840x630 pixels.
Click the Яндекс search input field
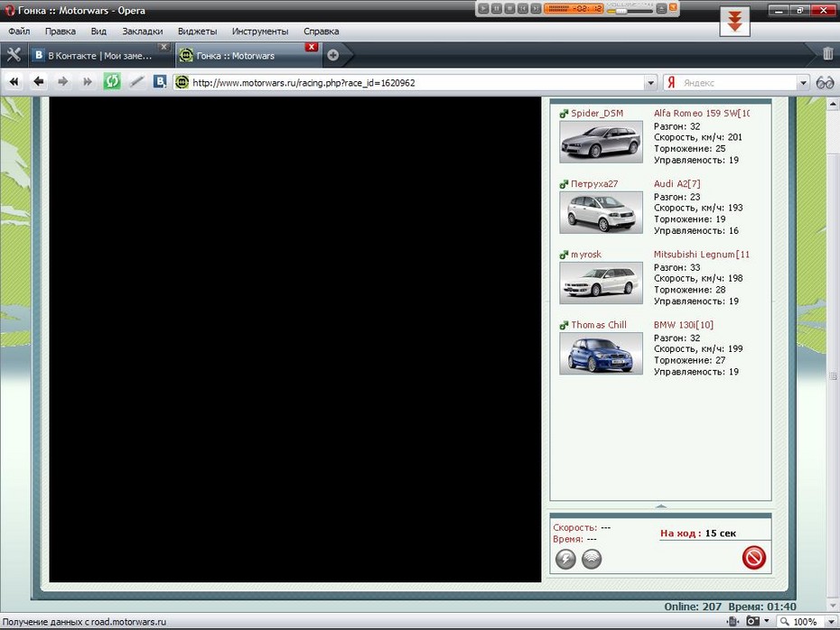(738, 83)
